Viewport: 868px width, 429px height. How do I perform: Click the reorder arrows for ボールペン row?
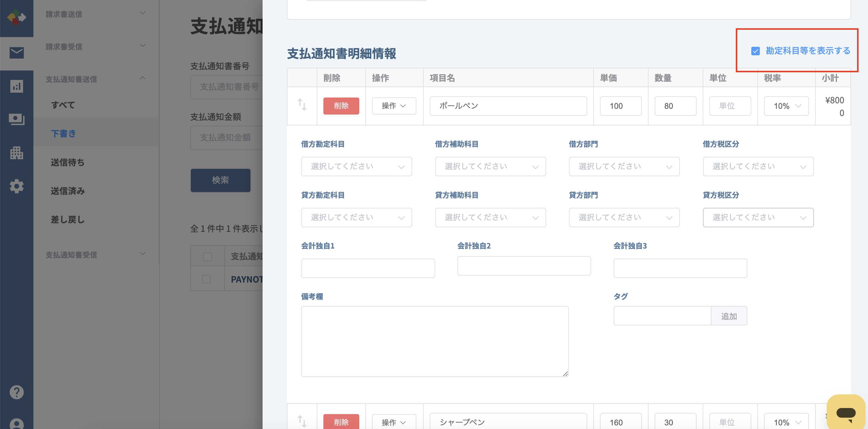(x=302, y=105)
